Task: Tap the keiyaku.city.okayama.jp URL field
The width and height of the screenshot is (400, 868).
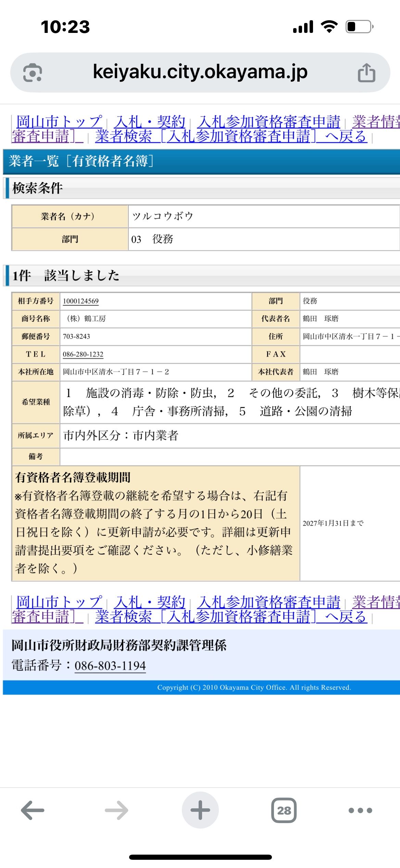Action: pos(200,72)
